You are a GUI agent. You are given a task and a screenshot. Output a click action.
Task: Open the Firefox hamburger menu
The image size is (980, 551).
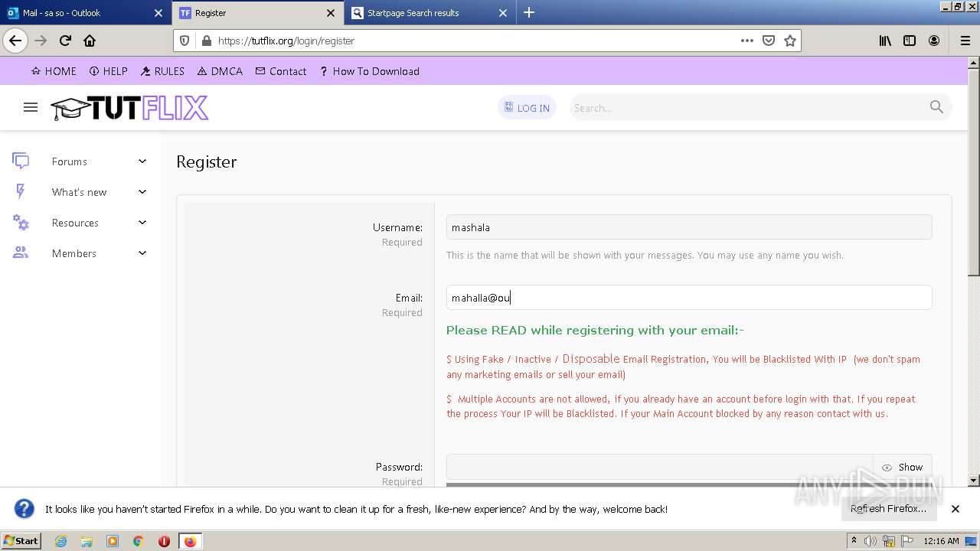tap(965, 41)
